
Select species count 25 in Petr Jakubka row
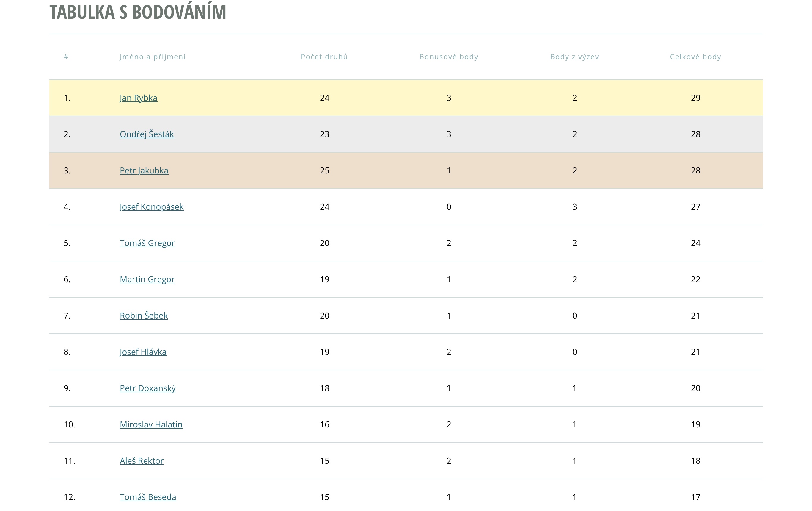point(324,170)
